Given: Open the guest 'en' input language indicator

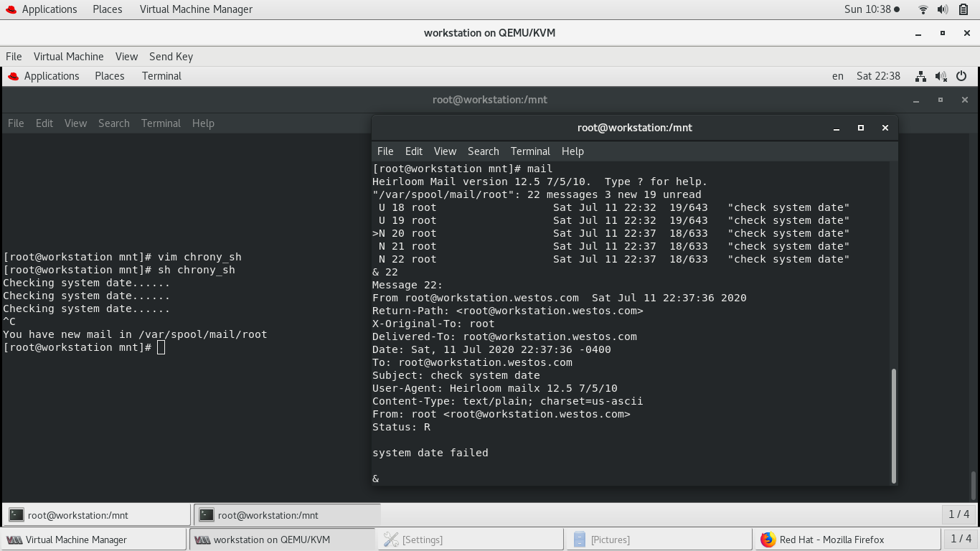Looking at the screenshot, I should point(837,76).
